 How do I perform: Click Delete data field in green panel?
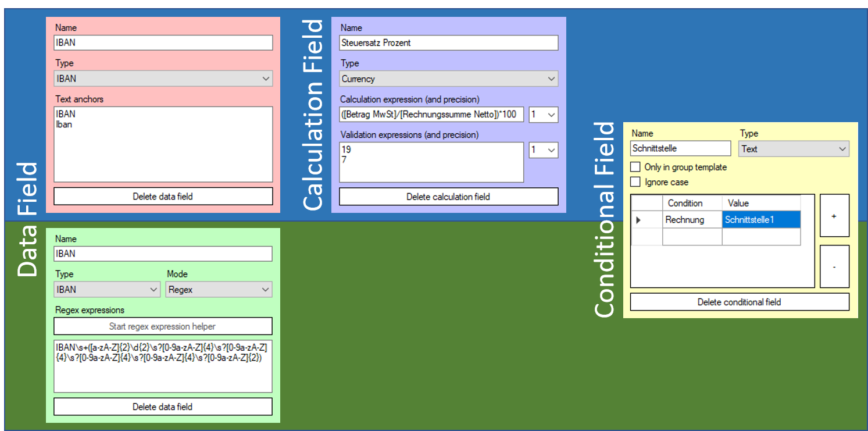(163, 407)
